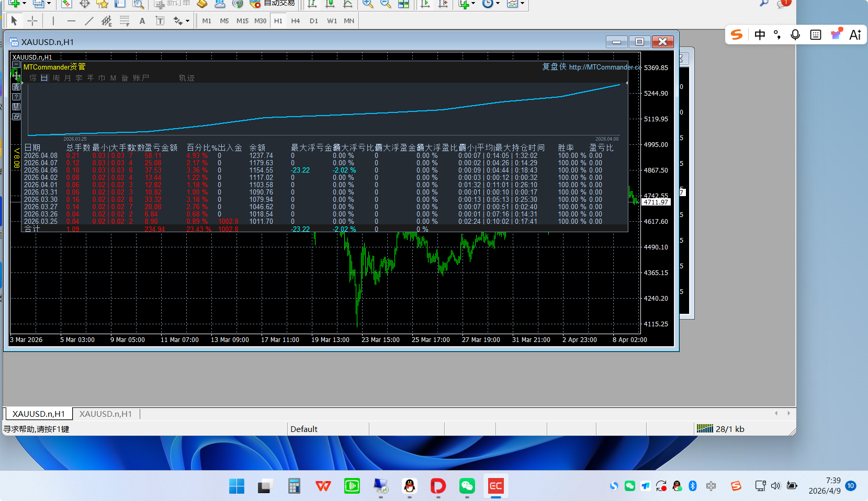The width and height of the screenshot is (868, 501).
Task: Toggle the 自动交易 auto-trading button
Action: coord(272,4)
